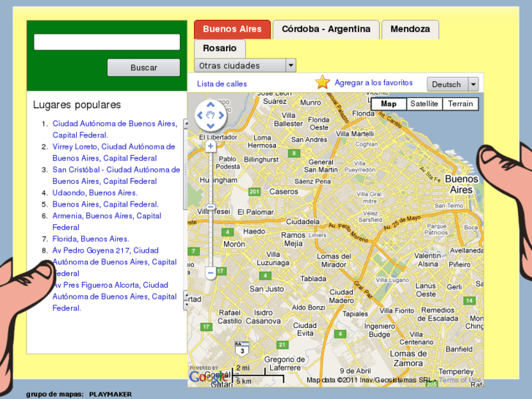
Task: Pan the map right with the arrow
Action: (x=221, y=116)
